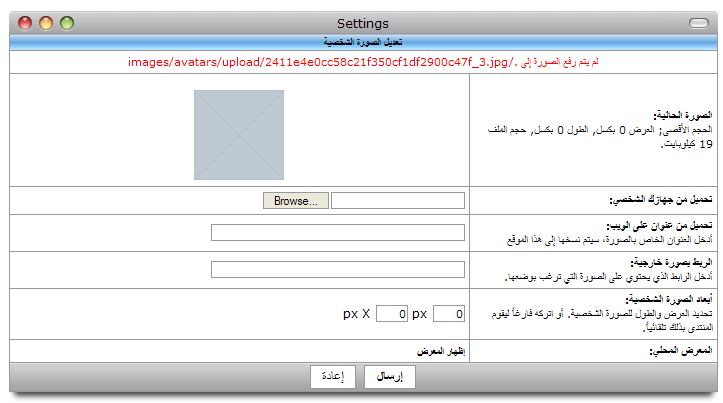Click the yellow minimize window button

pos(46,23)
